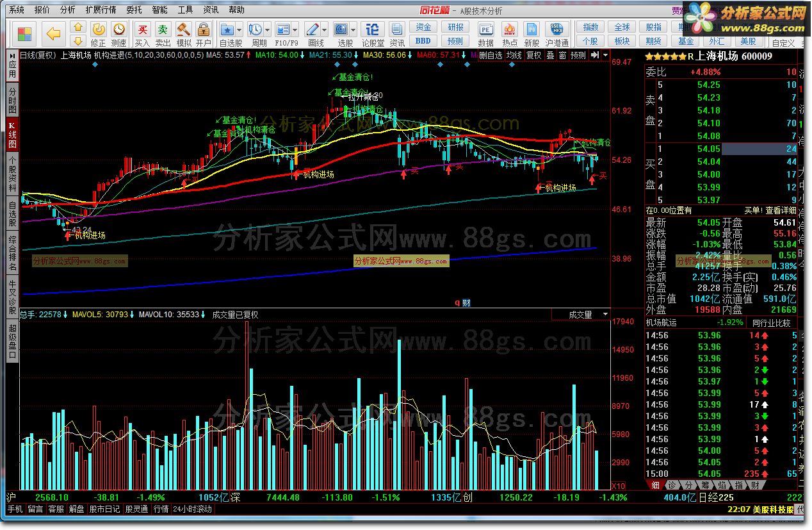This screenshot has height=530, width=812.
Task: Open the 测速 speed test clock
Action: coord(118,34)
